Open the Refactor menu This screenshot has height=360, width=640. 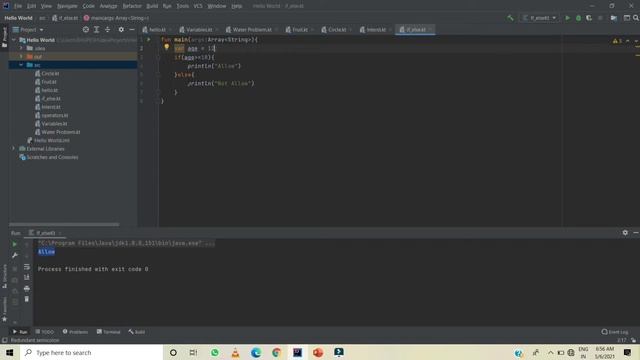pyautogui.click(x=132, y=6)
